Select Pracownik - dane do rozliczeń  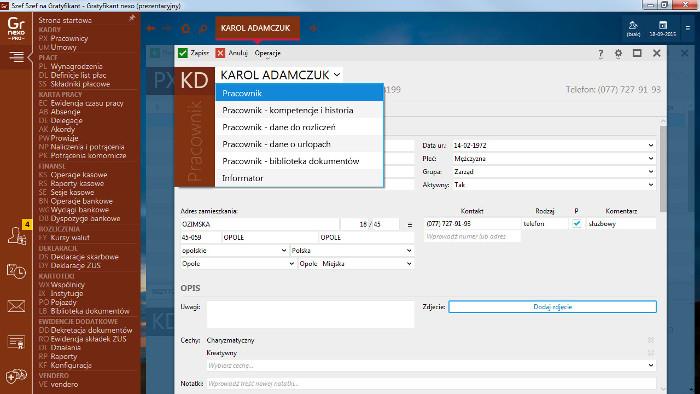(x=299, y=127)
